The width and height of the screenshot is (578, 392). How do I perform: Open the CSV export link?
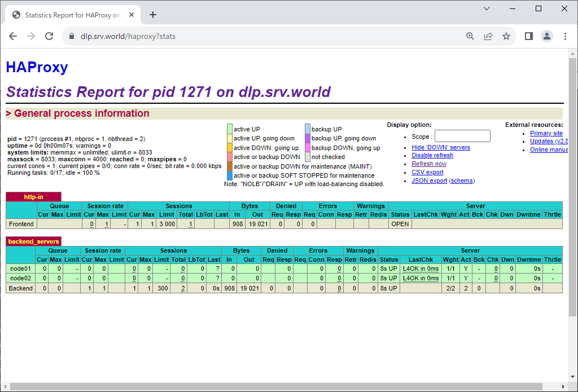pos(427,173)
